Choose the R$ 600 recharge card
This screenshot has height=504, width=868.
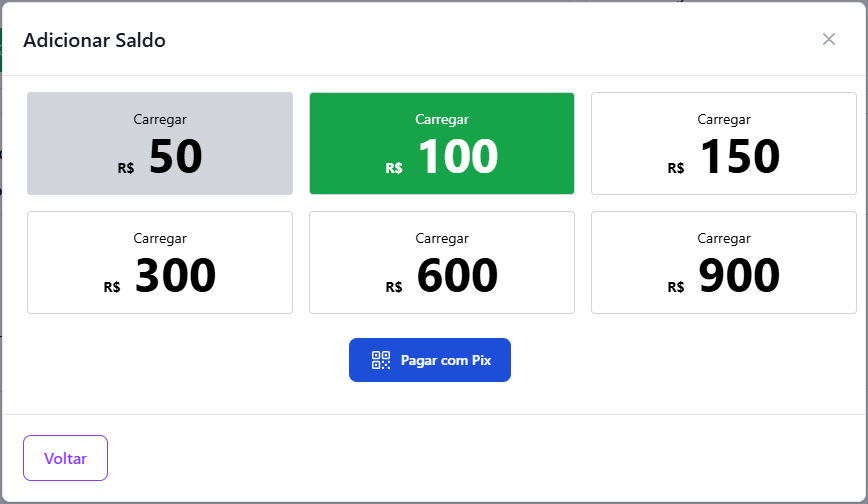pos(442,263)
